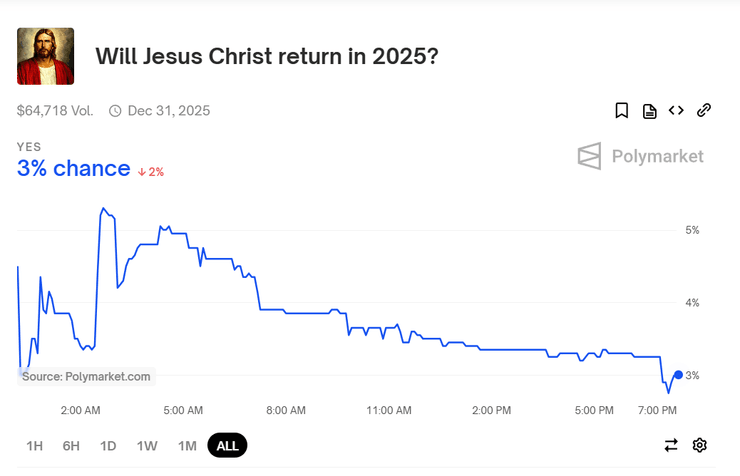Switch chart to 1W range
This screenshot has height=476, width=740.
(147, 446)
